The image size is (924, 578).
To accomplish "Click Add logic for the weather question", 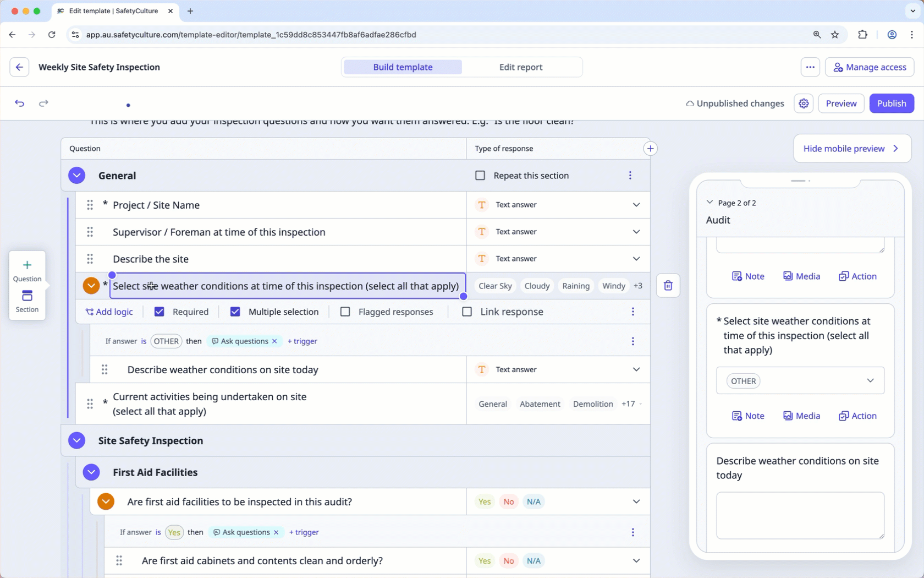I will pyautogui.click(x=109, y=312).
